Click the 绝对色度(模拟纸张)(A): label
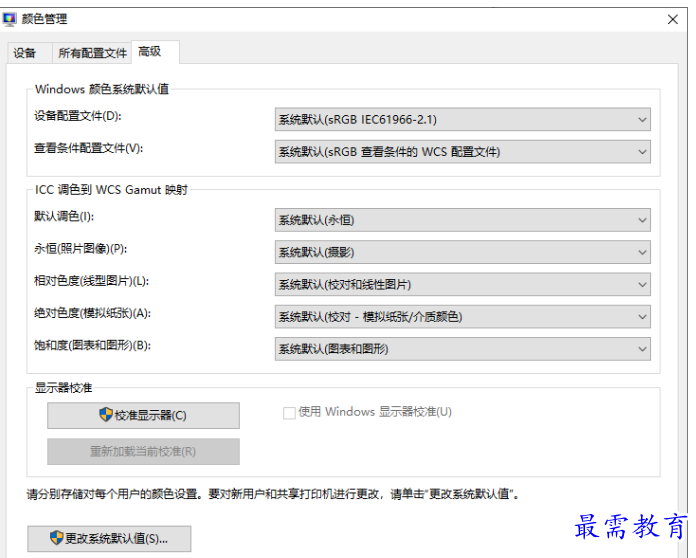The width and height of the screenshot is (696, 558). coord(92,313)
